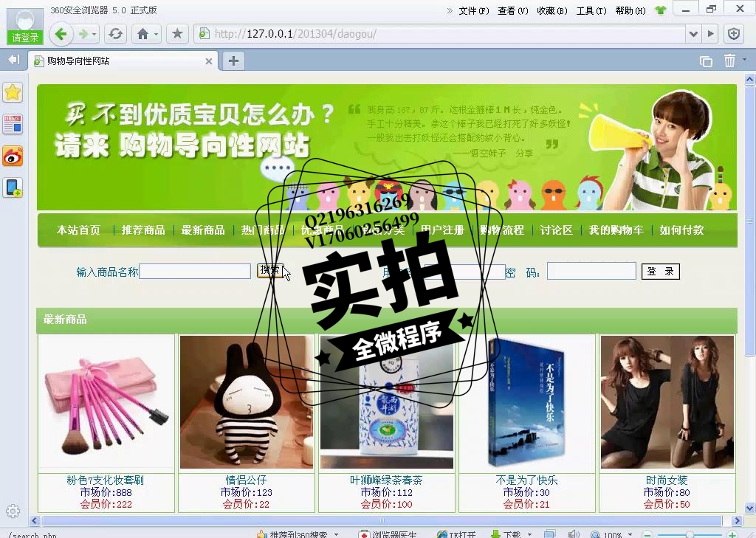756x538 pixels.
Task: Open the 收藏(B) menu
Action: coord(552,10)
